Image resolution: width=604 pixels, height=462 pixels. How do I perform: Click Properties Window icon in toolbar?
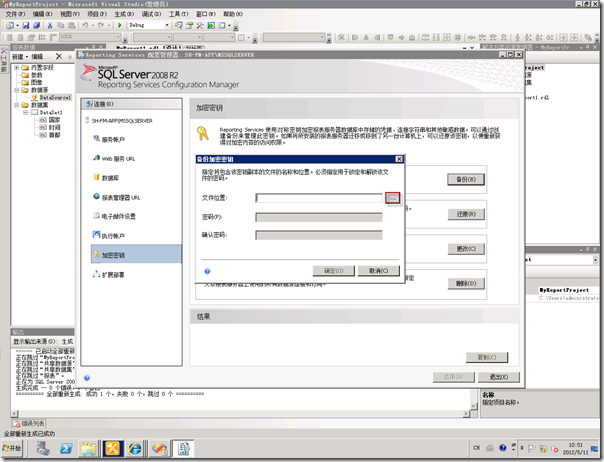tap(189, 25)
